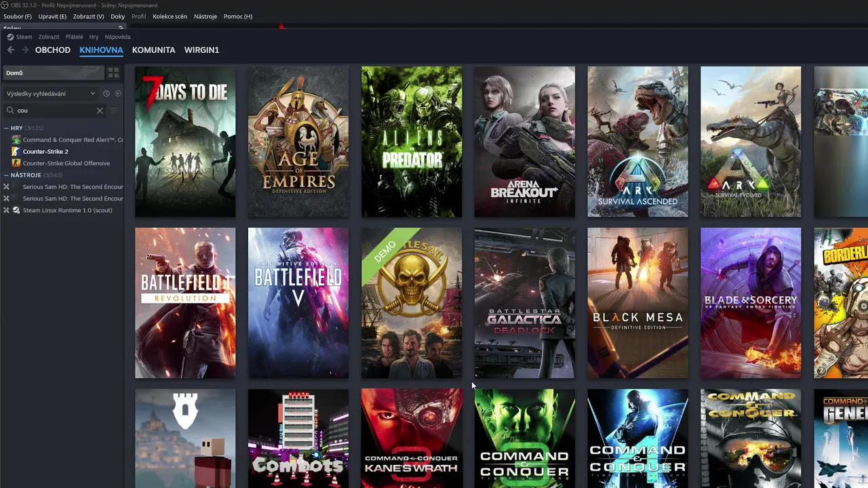Click the Counter-Strike 2 game icon
Viewport: 868px width, 488px height.
click(16, 151)
